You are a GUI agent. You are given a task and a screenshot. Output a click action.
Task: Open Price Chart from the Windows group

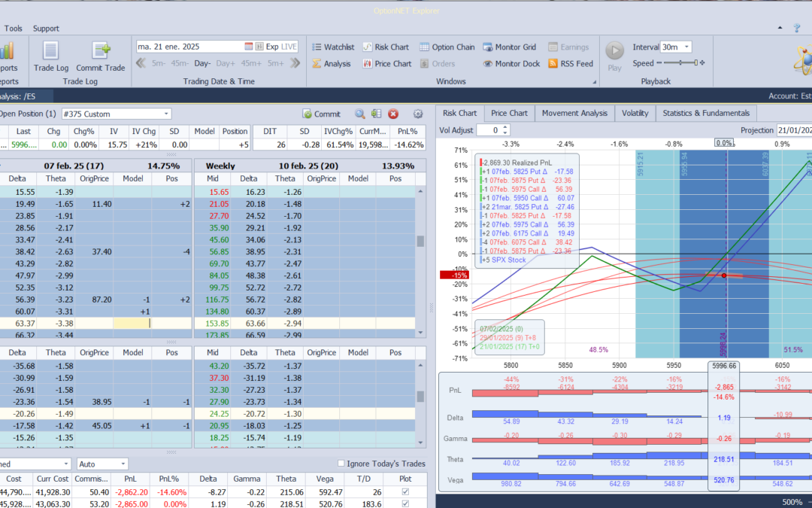click(387, 64)
